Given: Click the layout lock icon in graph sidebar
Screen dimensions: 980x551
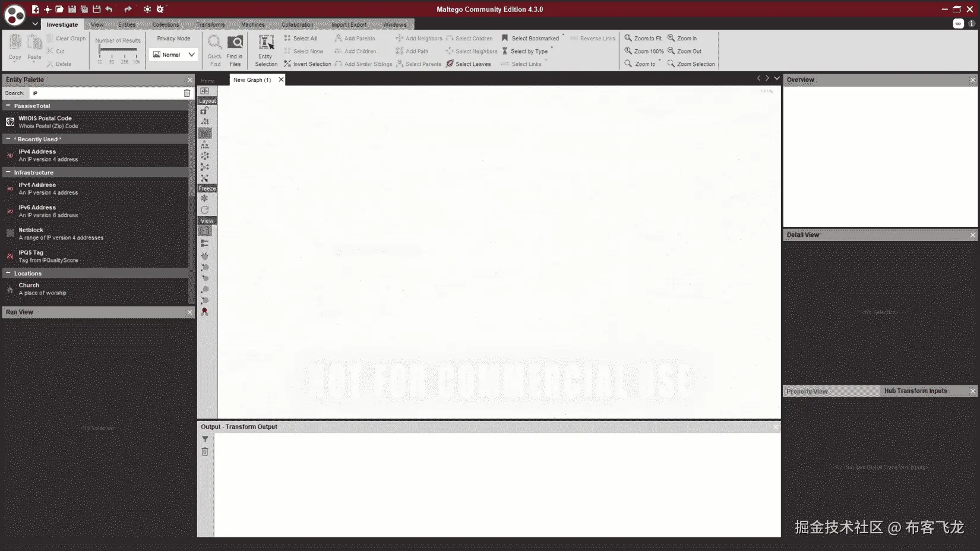Looking at the screenshot, I should tap(204, 110).
